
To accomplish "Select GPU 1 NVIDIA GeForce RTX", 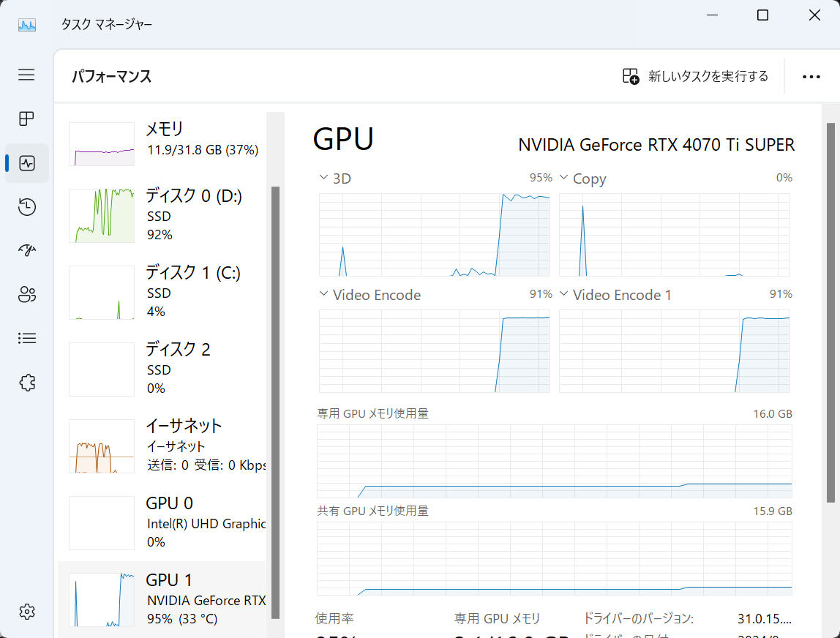I will point(162,599).
